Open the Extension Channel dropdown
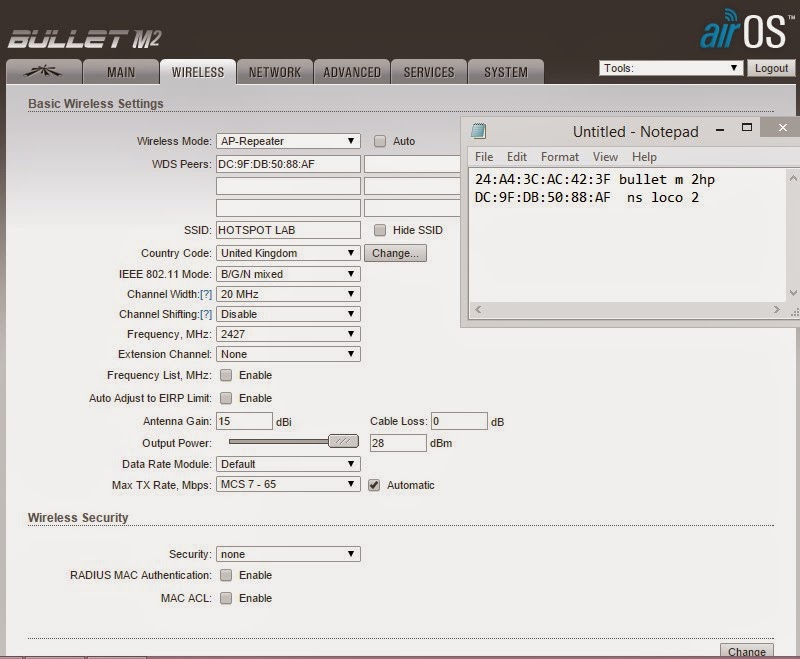Image resolution: width=800 pixels, height=659 pixels. tap(288, 354)
